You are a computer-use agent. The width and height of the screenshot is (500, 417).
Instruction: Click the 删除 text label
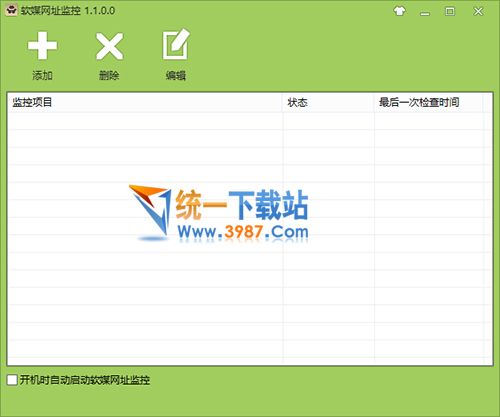pos(109,75)
